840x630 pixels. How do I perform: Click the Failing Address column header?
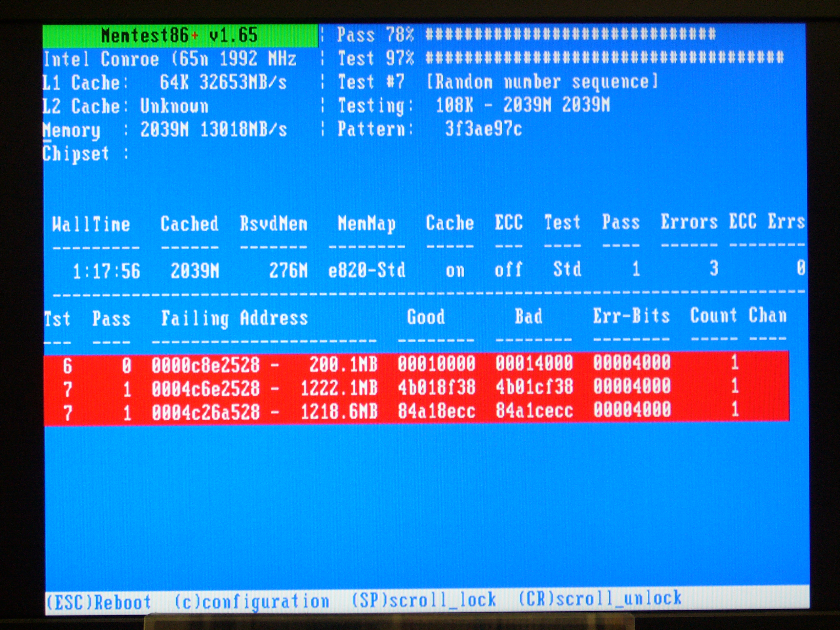pyautogui.click(x=234, y=318)
